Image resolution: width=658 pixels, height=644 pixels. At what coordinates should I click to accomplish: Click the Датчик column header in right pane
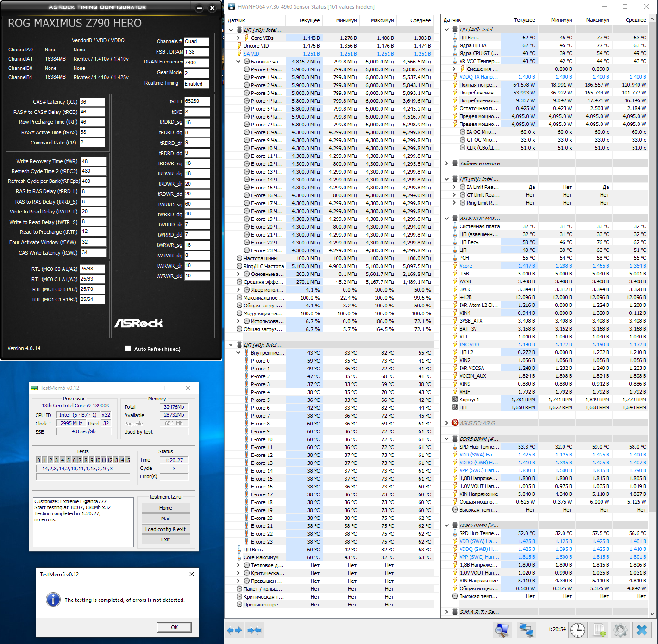(x=471, y=20)
